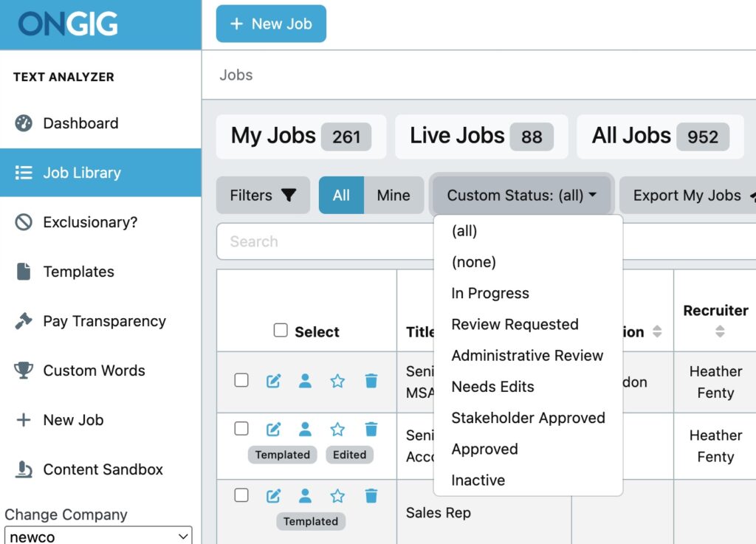
Task: Open the Change Company select box
Action: 98,537
